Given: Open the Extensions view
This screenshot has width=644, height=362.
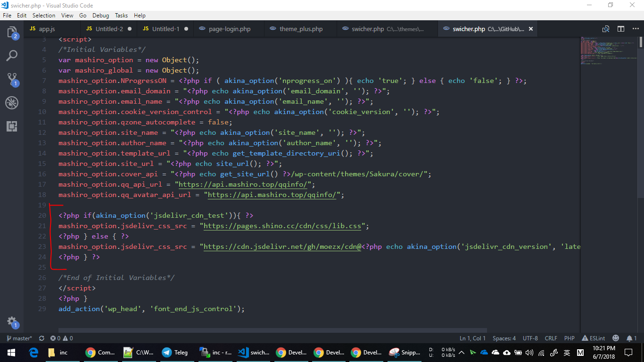Looking at the screenshot, I should tap(12, 126).
